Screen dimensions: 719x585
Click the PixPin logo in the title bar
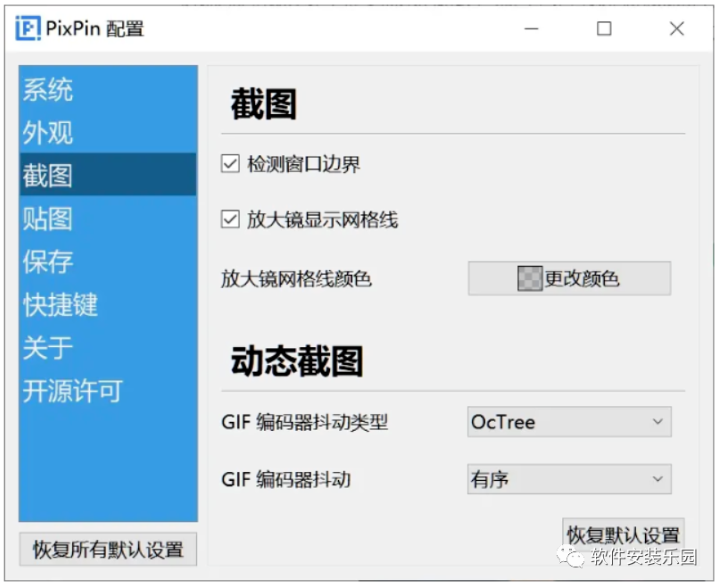pos(28,28)
